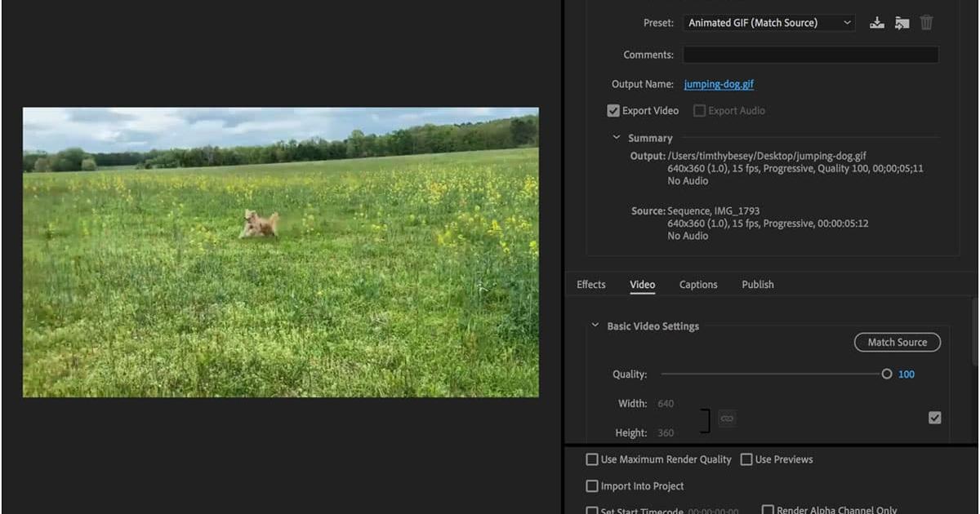This screenshot has height=514, width=980.
Task: Uncheck the match source box beside Width
Action: [934, 418]
